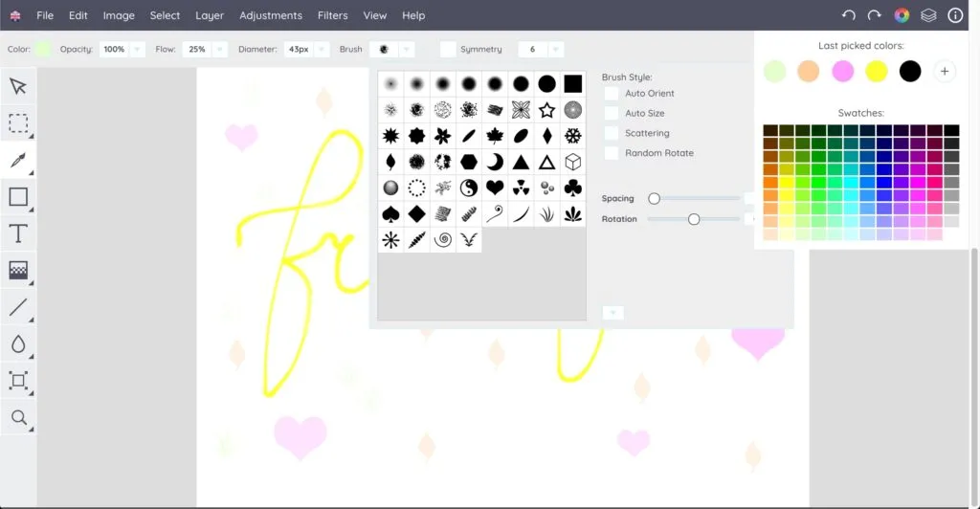Image resolution: width=980 pixels, height=509 pixels.
Task: Select the arrow Move tool
Action: (18, 87)
